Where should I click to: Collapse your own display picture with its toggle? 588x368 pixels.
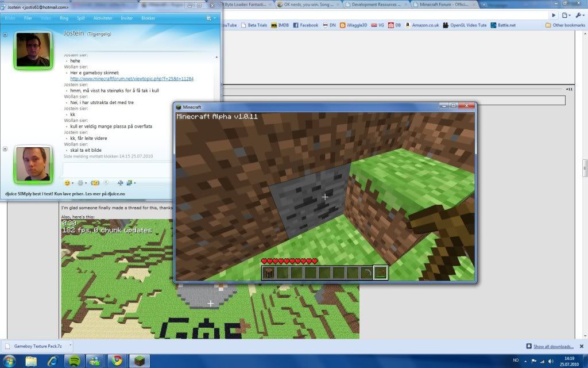pyautogui.click(x=5, y=149)
